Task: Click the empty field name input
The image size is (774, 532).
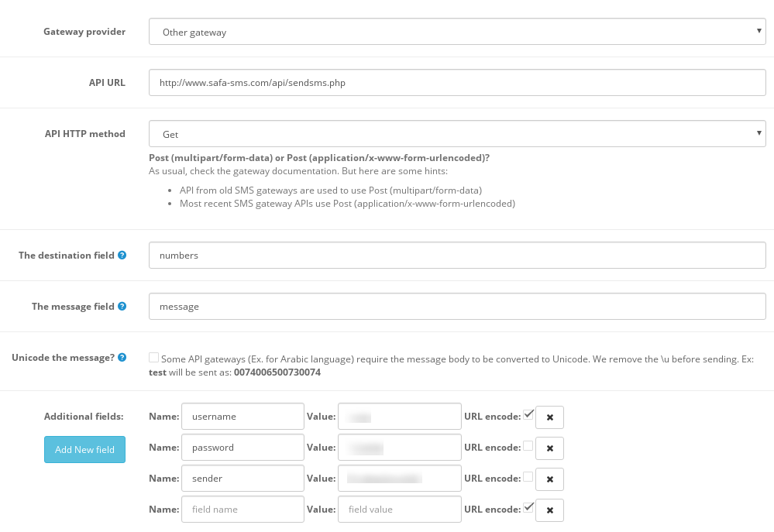Action: point(243,510)
